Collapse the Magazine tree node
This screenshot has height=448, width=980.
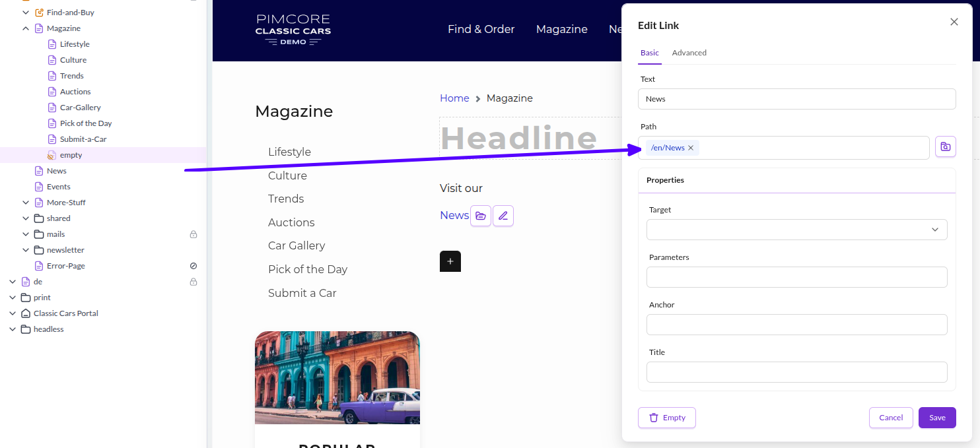[26, 28]
